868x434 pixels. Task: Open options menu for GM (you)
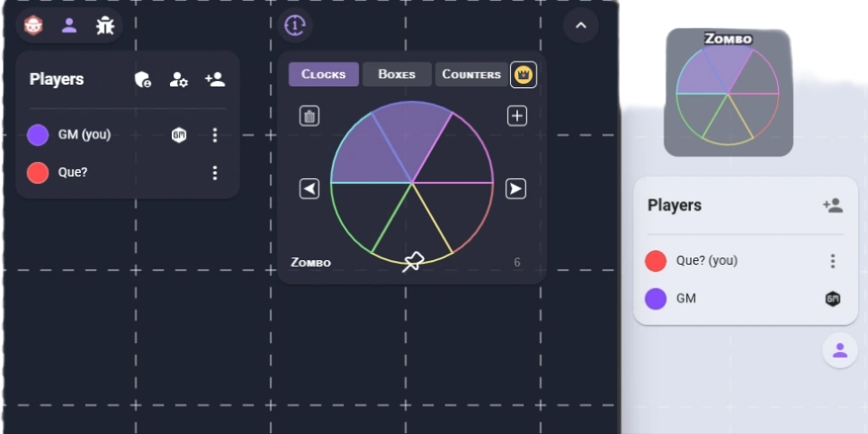pos(214,135)
